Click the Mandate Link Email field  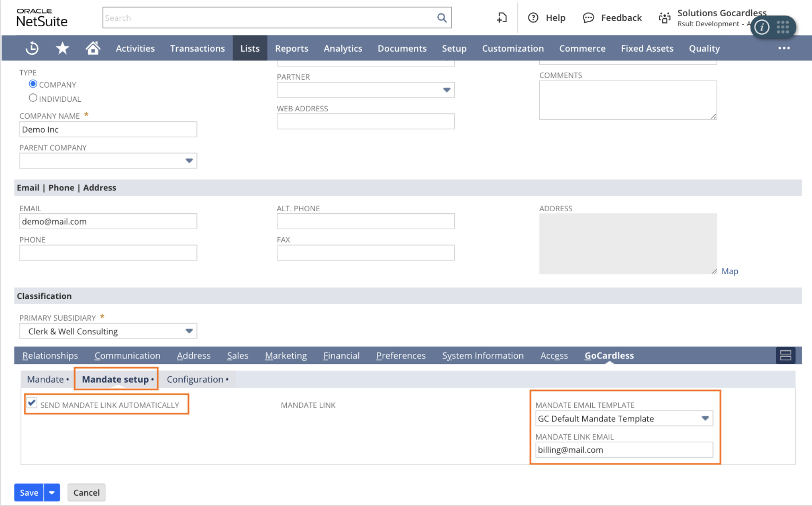click(624, 450)
